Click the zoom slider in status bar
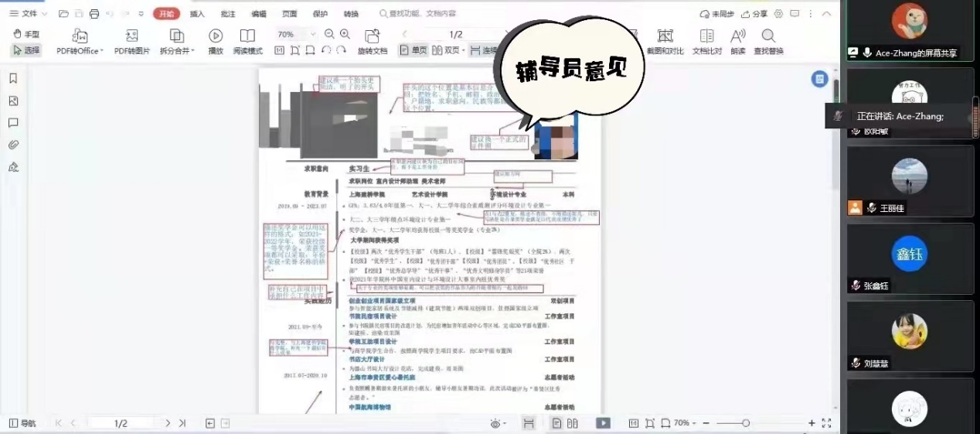 pyautogui.click(x=745, y=423)
